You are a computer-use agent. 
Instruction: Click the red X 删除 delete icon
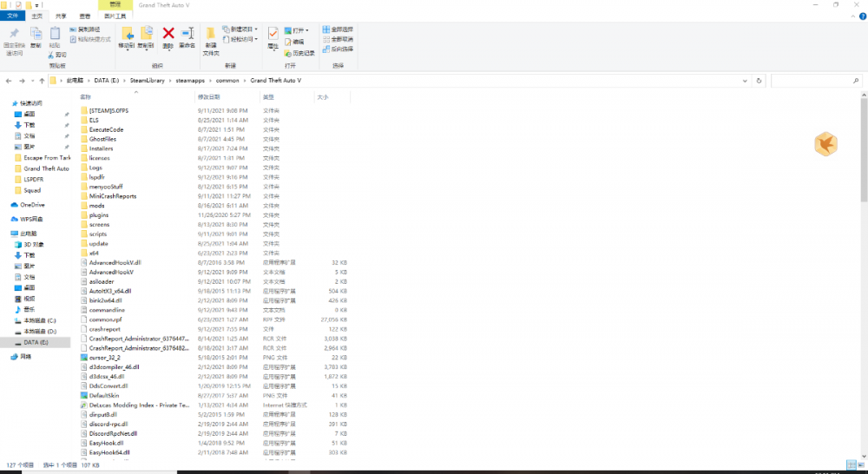click(168, 33)
